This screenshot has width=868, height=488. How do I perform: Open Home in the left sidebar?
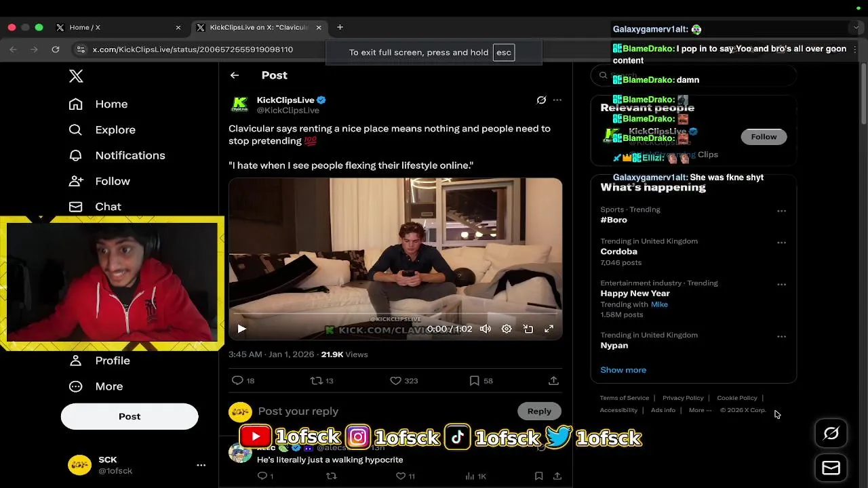(98, 104)
